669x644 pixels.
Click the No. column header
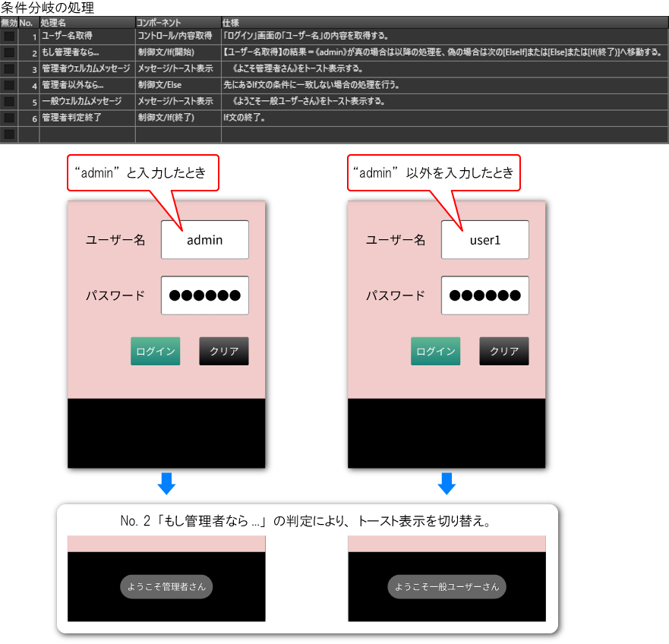tap(29, 23)
